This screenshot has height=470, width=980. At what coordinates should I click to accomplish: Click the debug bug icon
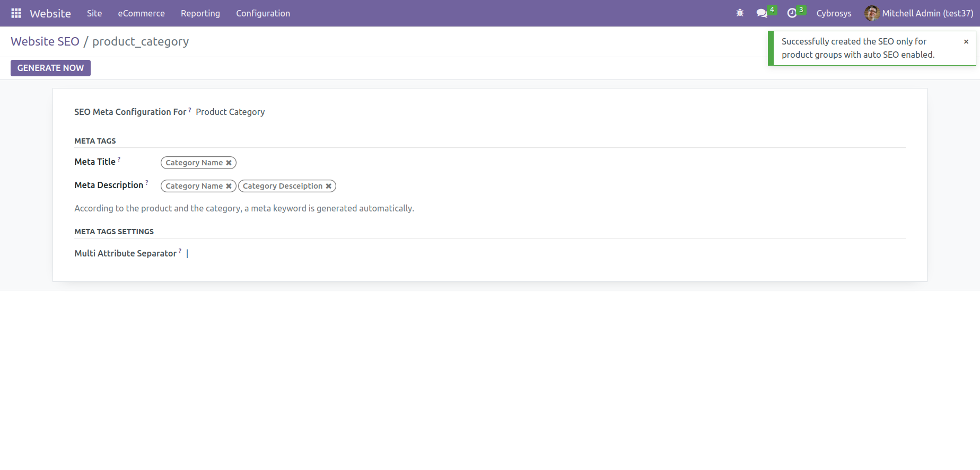point(740,13)
